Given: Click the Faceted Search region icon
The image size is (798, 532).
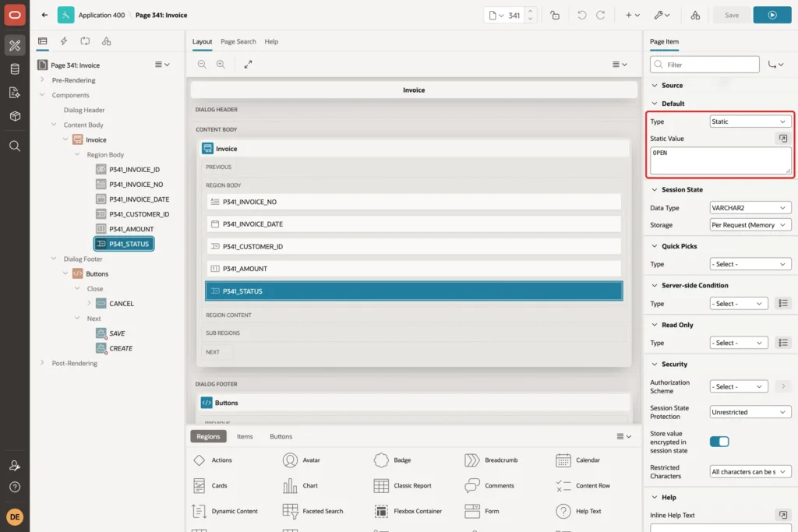Looking at the screenshot, I should pyautogui.click(x=290, y=511).
